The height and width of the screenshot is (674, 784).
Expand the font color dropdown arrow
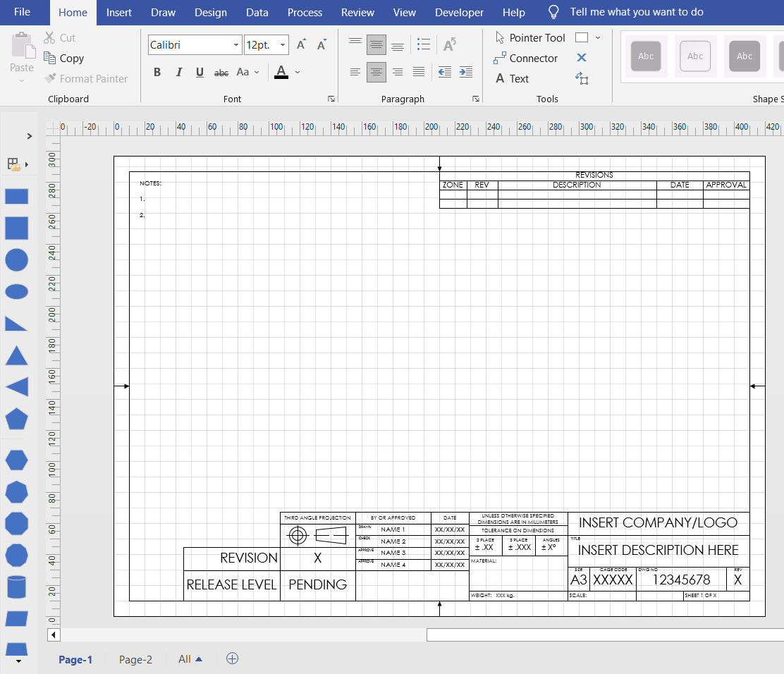pyautogui.click(x=297, y=72)
